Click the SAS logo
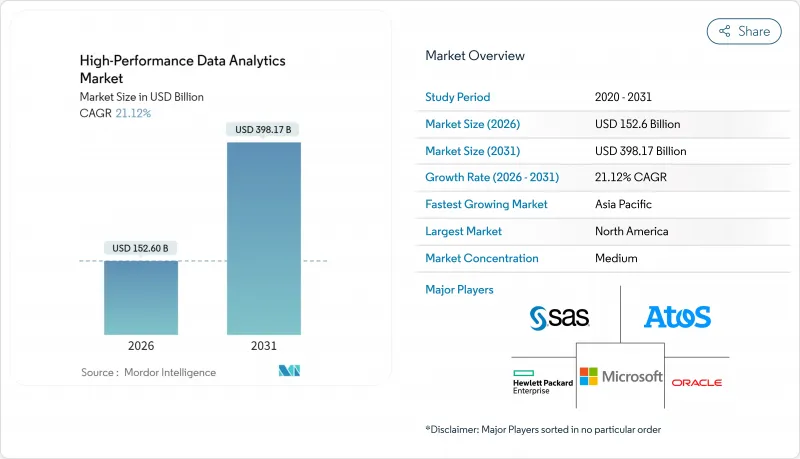This screenshot has height=459, width=800. pyautogui.click(x=559, y=318)
